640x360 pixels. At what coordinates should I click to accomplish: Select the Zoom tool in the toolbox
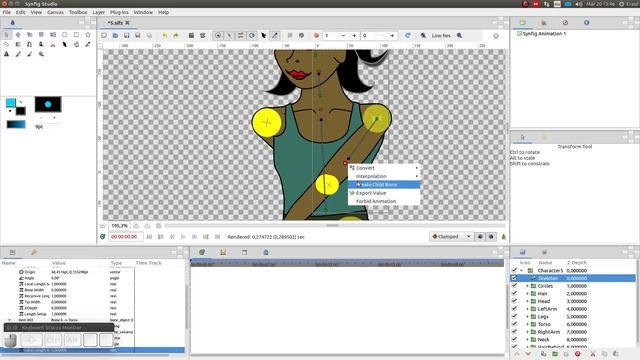pyautogui.click(x=41, y=54)
